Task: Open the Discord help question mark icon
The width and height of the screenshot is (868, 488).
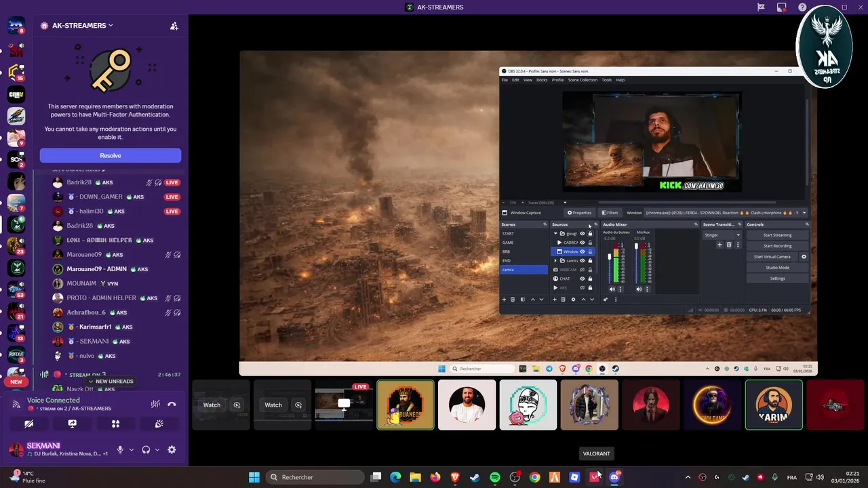Action: 802,7
